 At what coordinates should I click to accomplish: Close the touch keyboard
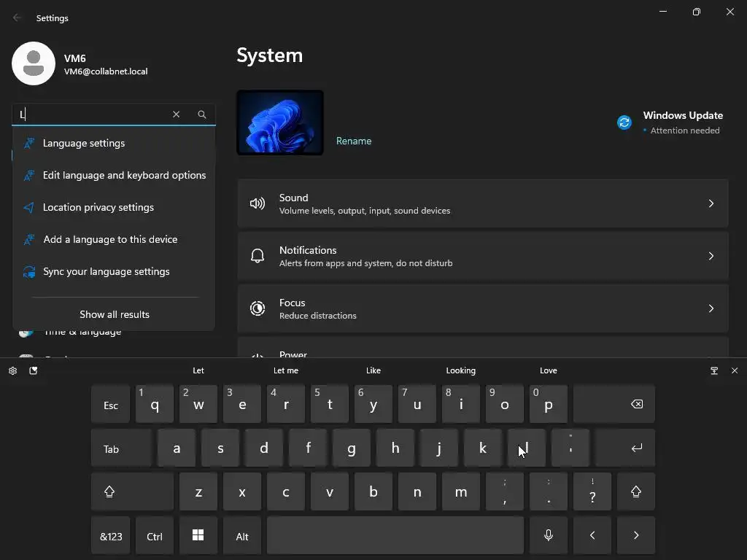click(x=735, y=370)
